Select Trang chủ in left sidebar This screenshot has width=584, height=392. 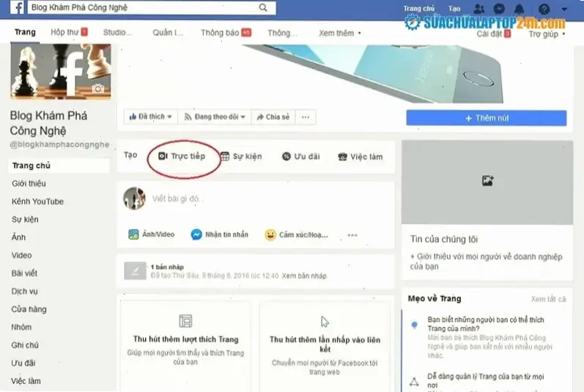59,166
